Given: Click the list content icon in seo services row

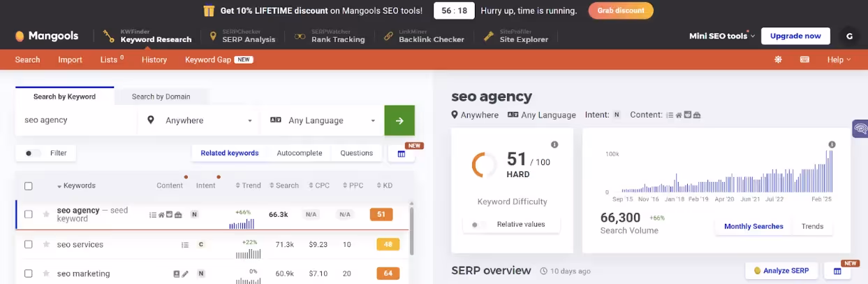Looking at the screenshot, I should coord(185,245).
